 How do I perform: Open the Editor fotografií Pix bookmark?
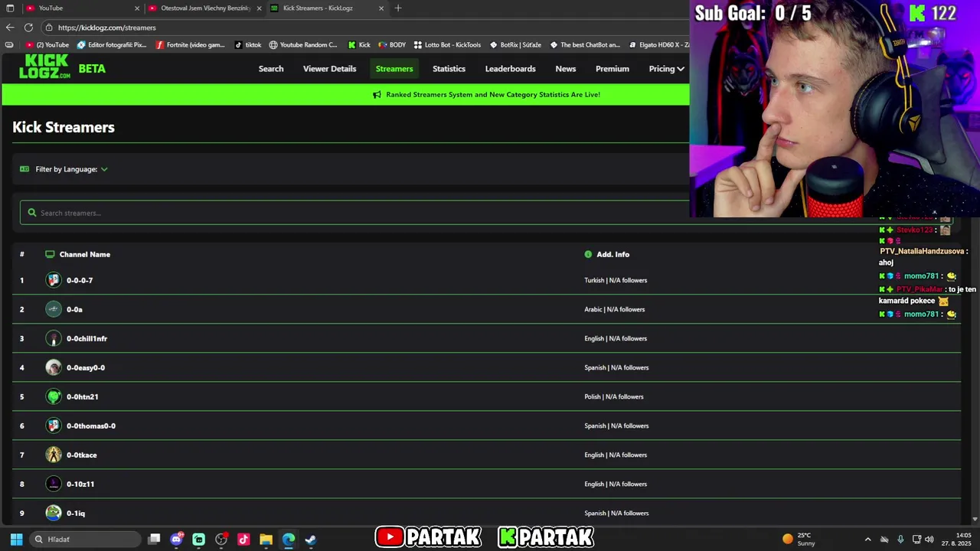click(111, 45)
